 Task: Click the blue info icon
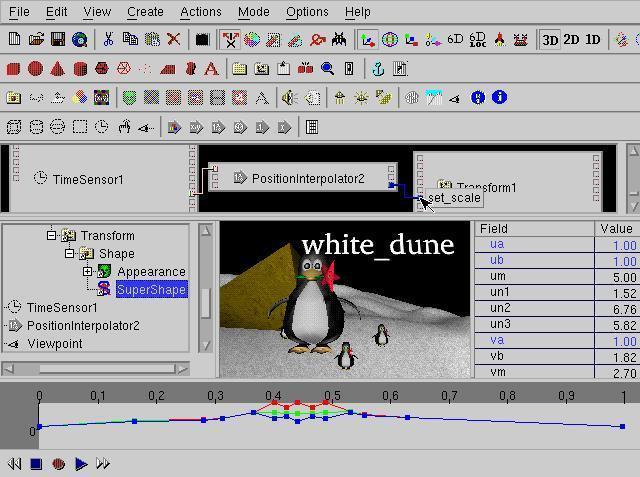499,98
